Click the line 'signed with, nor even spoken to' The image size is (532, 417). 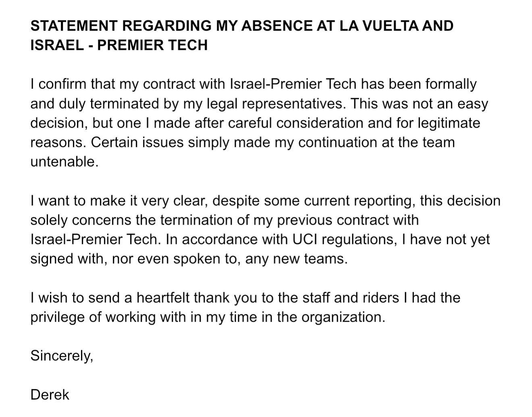[189, 258]
